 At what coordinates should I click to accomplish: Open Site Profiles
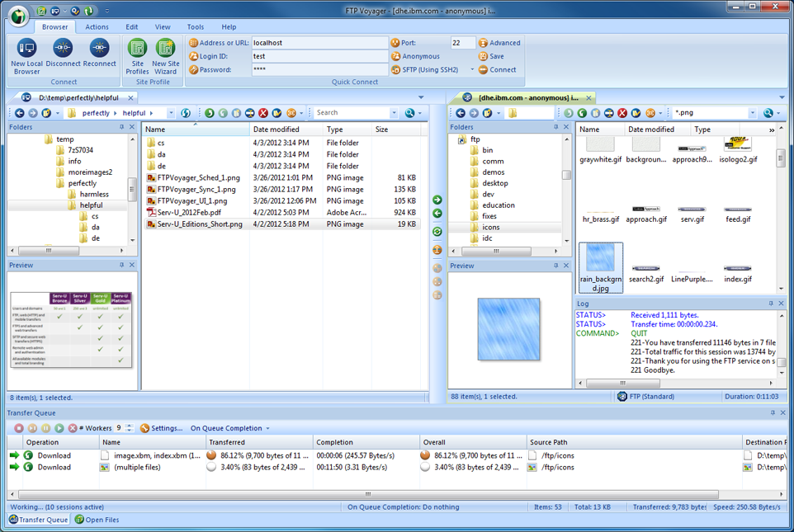[137, 49]
